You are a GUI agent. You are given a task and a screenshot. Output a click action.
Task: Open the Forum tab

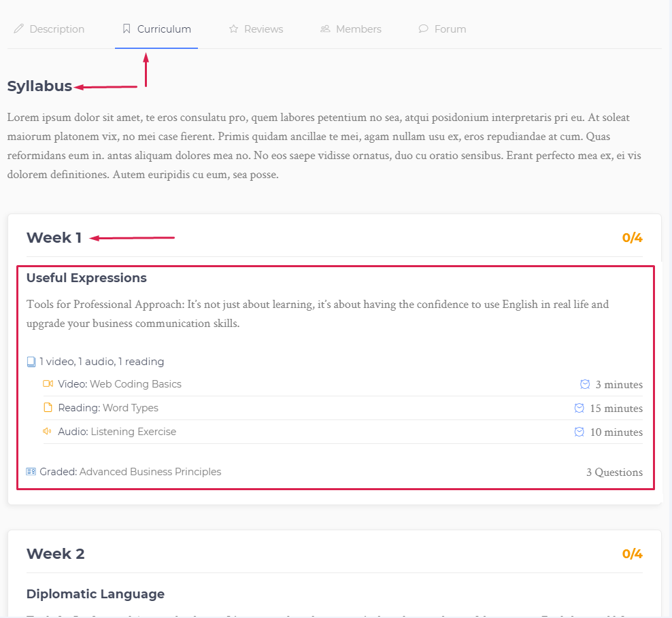pos(442,29)
